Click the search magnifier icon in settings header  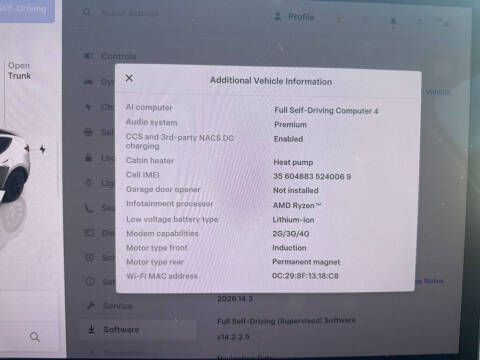pos(87,12)
